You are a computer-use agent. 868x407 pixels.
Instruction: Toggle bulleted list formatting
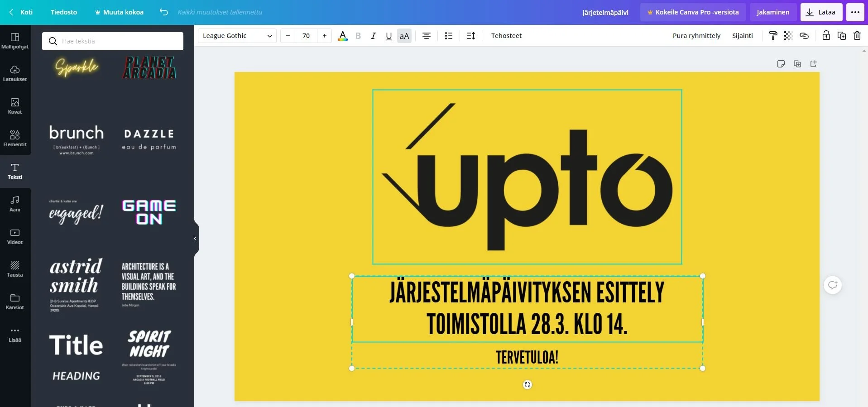449,36
